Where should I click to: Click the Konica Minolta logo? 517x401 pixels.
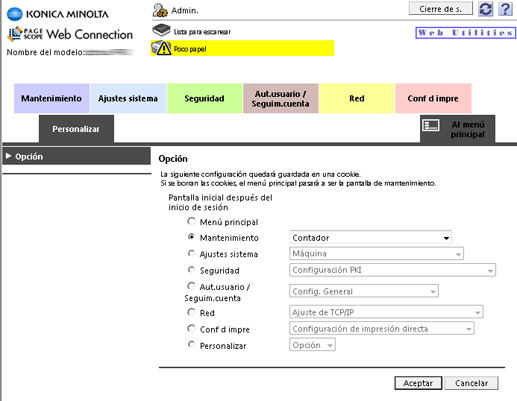(58, 14)
